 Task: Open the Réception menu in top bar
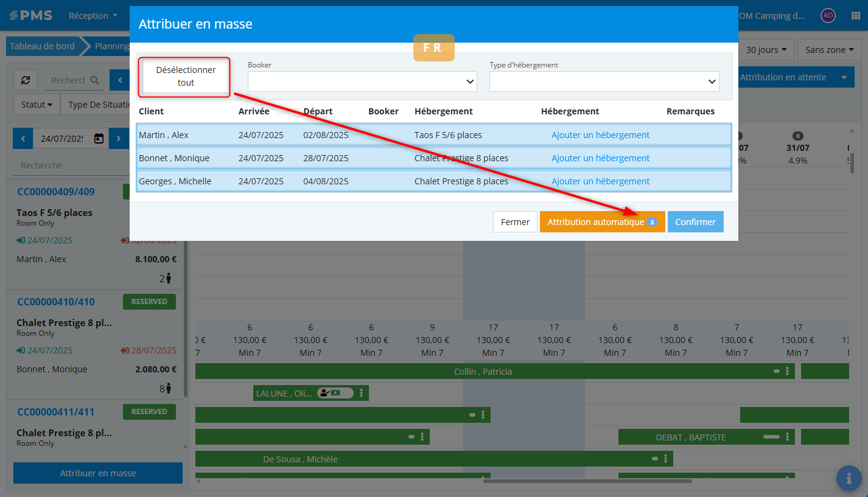[93, 16]
